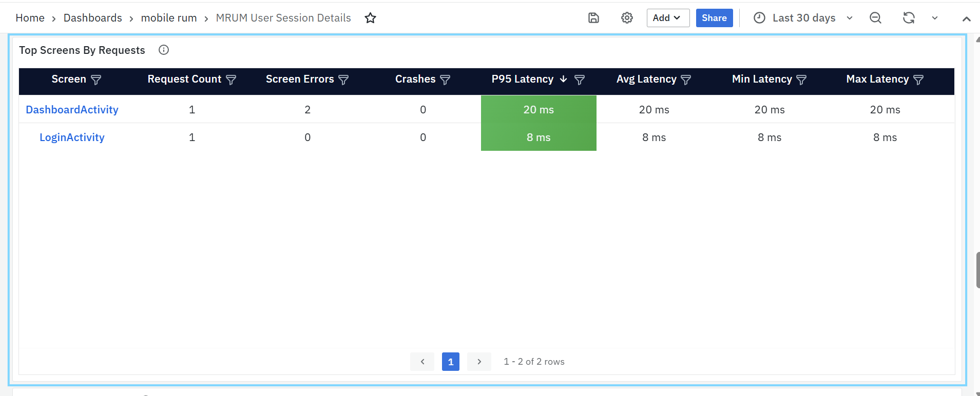The width and height of the screenshot is (980, 396).
Task: Filter the Max Latency column
Action: coord(918,80)
